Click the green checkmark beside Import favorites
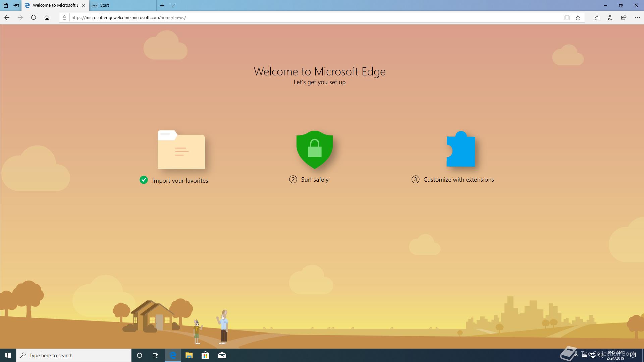The image size is (644, 362). 144,180
